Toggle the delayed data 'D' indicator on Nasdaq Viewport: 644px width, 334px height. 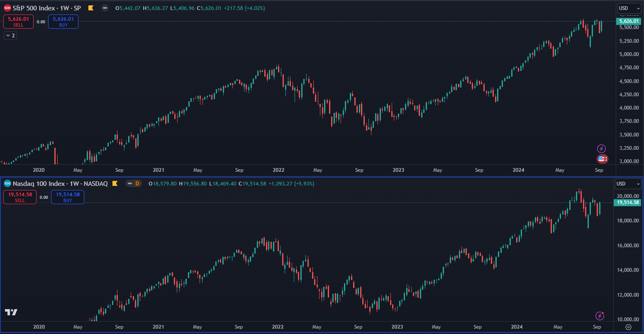(x=134, y=183)
